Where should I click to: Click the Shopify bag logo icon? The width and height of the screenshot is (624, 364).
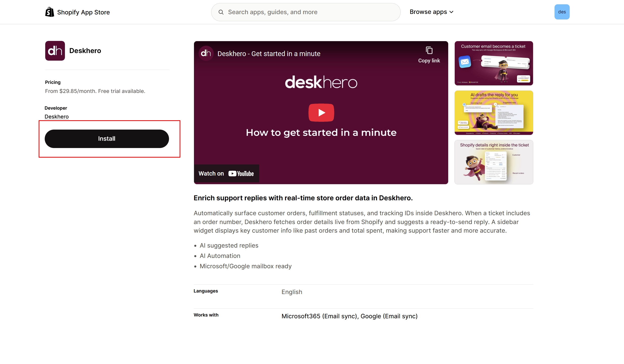pyautogui.click(x=50, y=12)
